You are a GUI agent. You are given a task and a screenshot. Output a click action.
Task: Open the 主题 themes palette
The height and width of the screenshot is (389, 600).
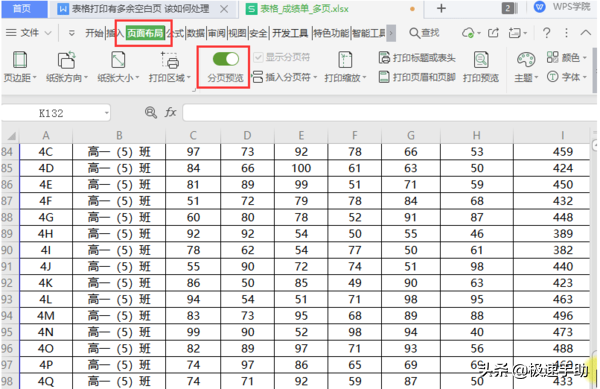click(x=526, y=67)
